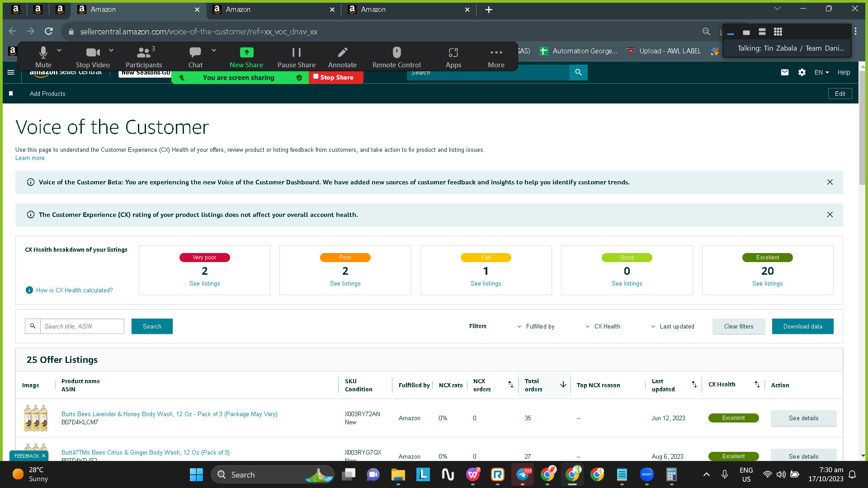Sort by NCX orders column
This screenshot has height=488, width=868.
click(511, 385)
